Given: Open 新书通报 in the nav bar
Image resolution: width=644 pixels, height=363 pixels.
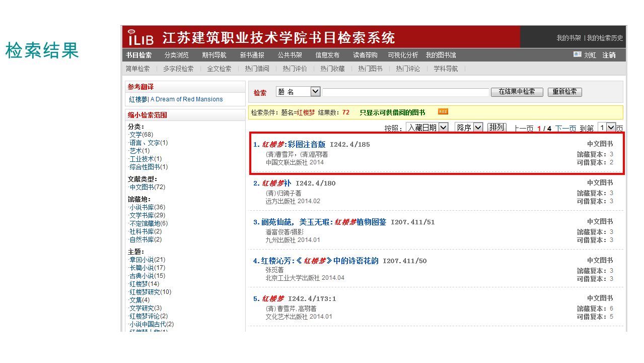Looking at the screenshot, I should click(x=252, y=55).
